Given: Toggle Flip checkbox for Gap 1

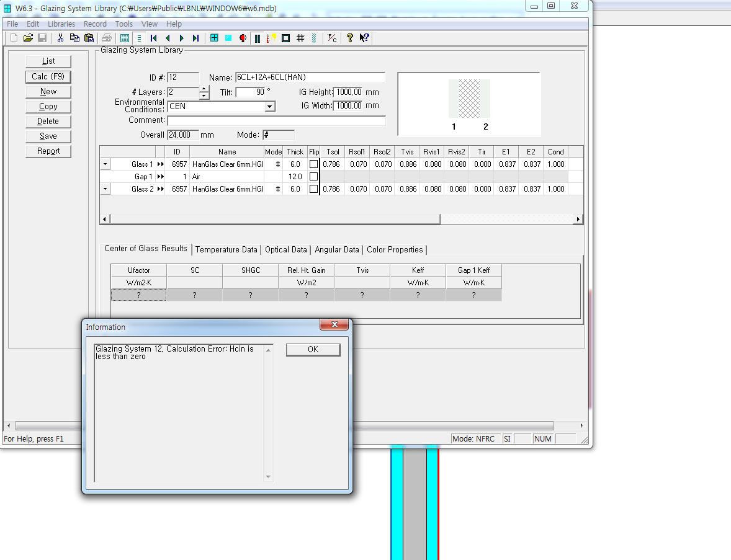Looking at the screenshot, I should [313, 177].
